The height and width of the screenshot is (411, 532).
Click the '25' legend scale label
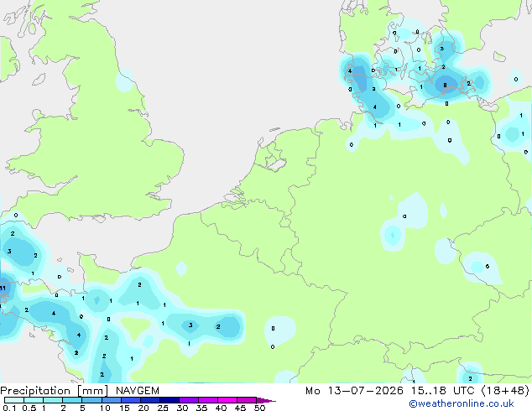(163, 408)
